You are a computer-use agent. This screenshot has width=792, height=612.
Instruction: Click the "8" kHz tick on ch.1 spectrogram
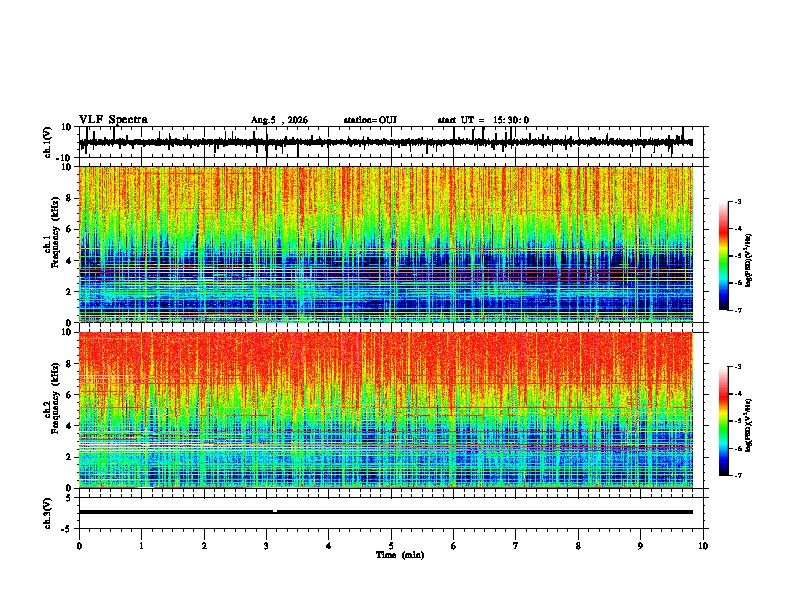[69, 198]
